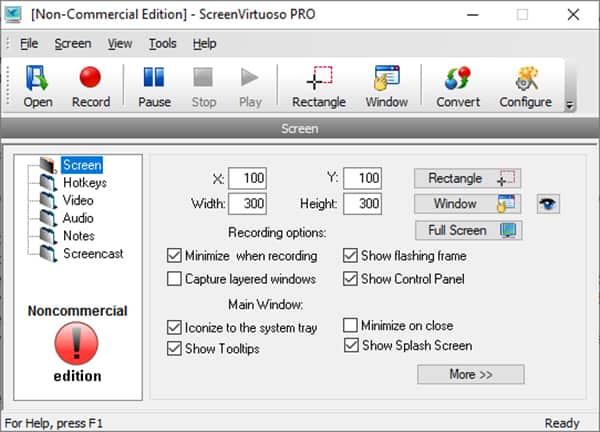Select Video in the settings tree

(x=78, y=200)
